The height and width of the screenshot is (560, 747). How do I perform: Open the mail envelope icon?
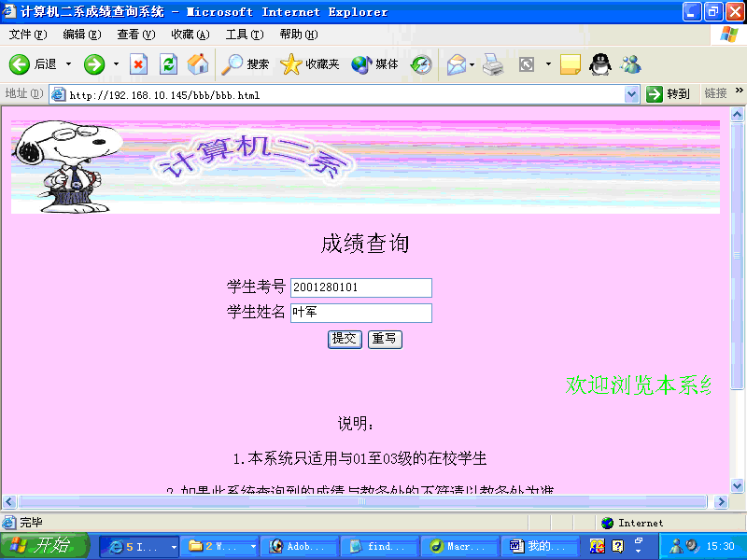pos(457,64)
